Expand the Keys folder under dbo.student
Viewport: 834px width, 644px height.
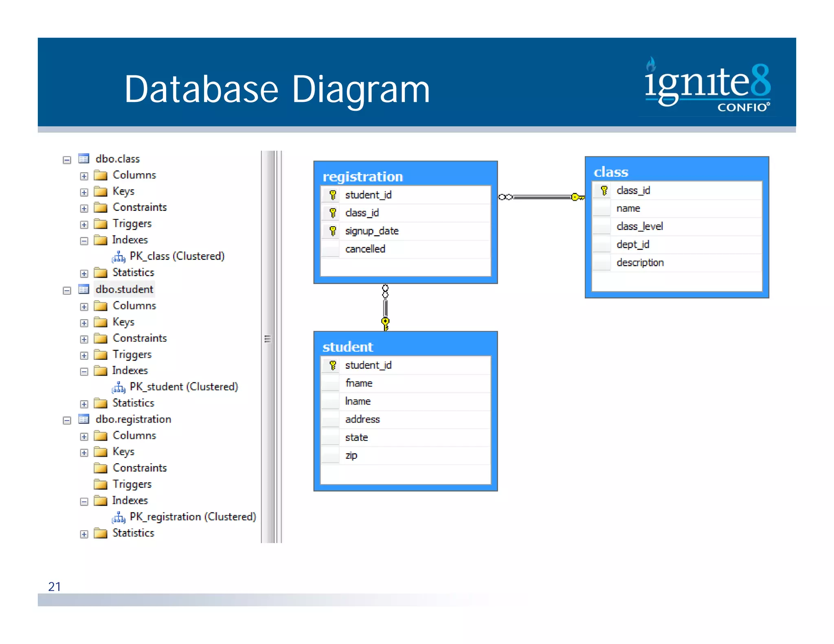click(84, 323)
